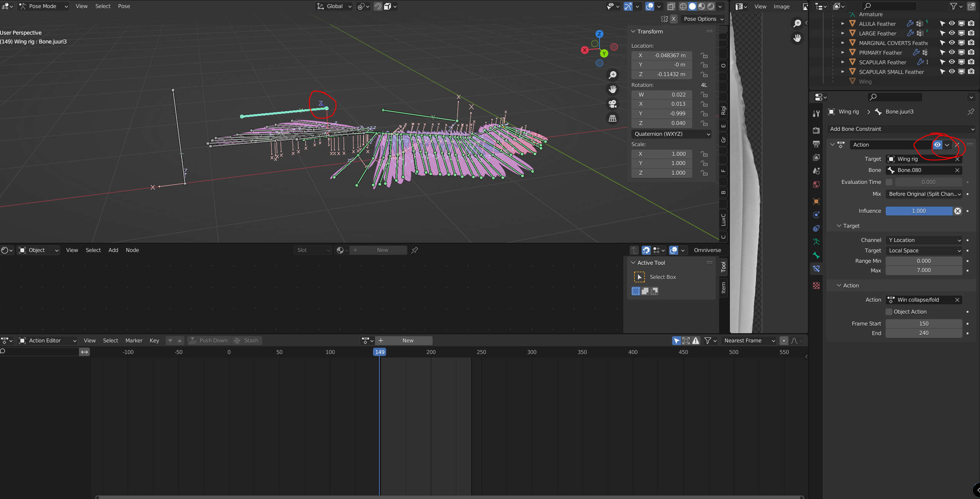Click the Add Bone Constraint button

coord(900,129)
